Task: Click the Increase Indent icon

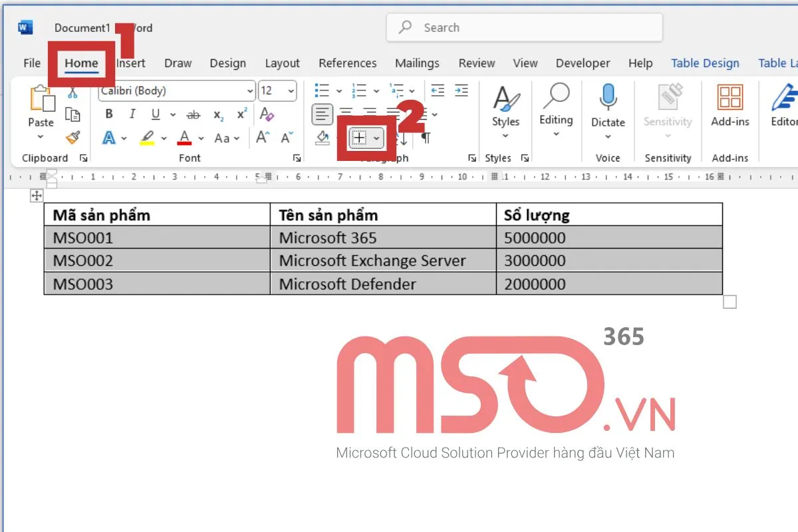Action: (462, 90)
